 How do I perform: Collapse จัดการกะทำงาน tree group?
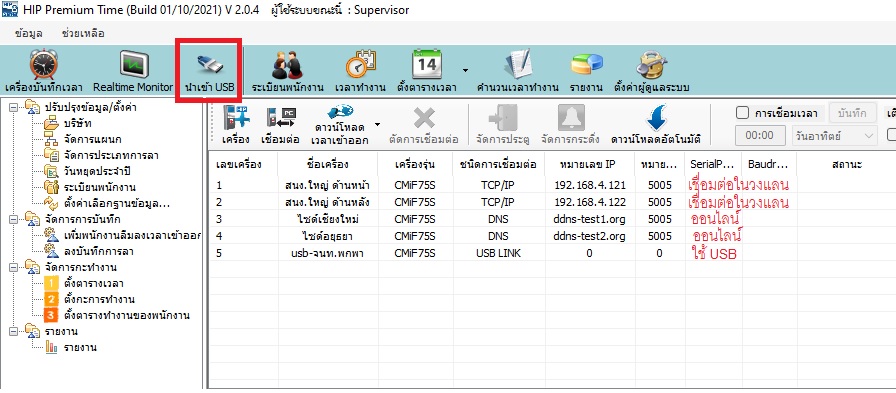(13, 267)
